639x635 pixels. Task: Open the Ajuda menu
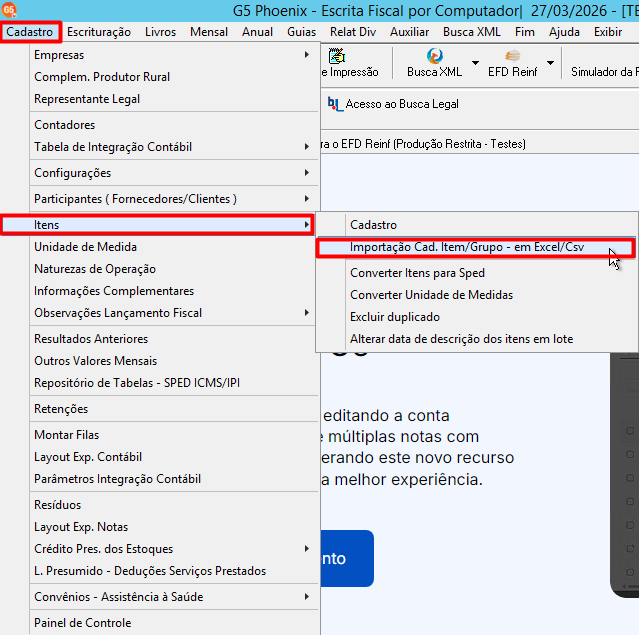(x=564, y=32)
